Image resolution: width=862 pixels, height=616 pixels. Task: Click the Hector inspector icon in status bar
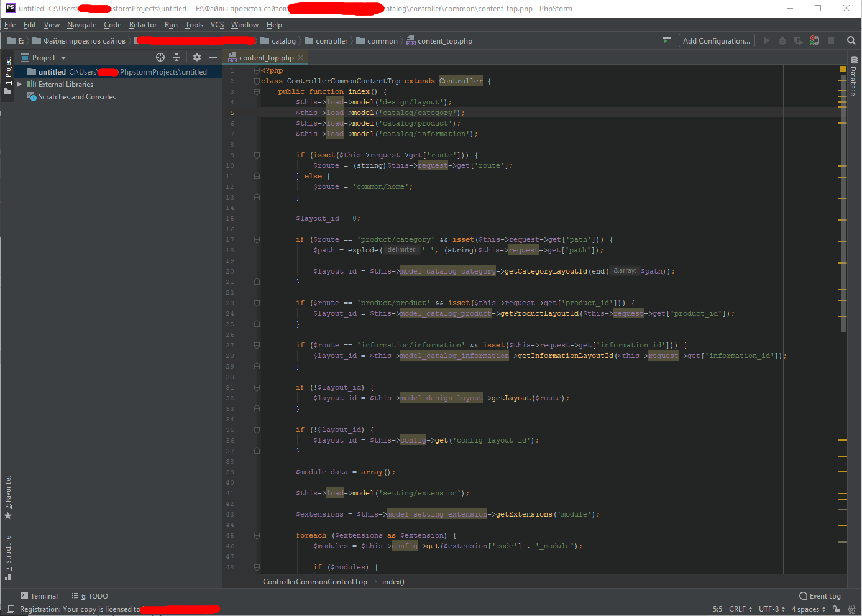[x=851, y=609]
